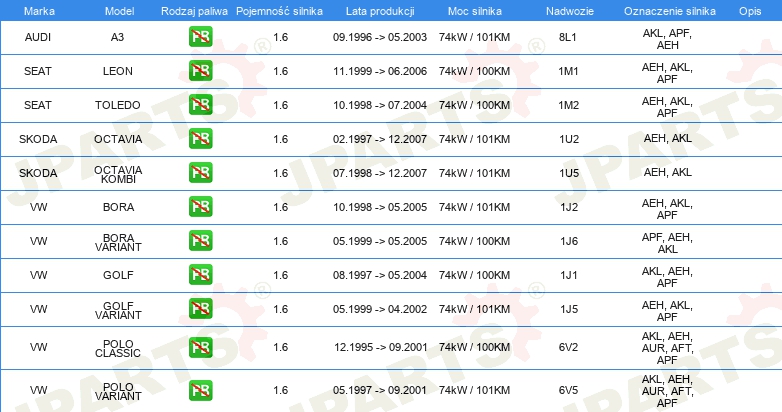The image size is (782, 412).
Task: Select the OCTAVIA KOMBI model cell
Action: point(118,174)
